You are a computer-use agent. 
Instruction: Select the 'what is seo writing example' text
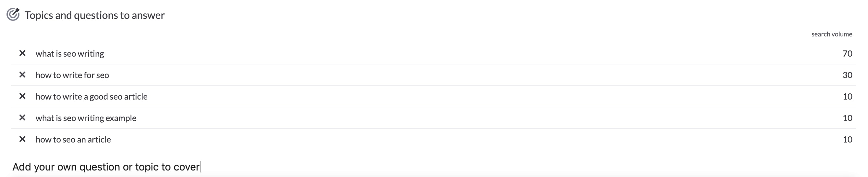[x=86, y=118]
